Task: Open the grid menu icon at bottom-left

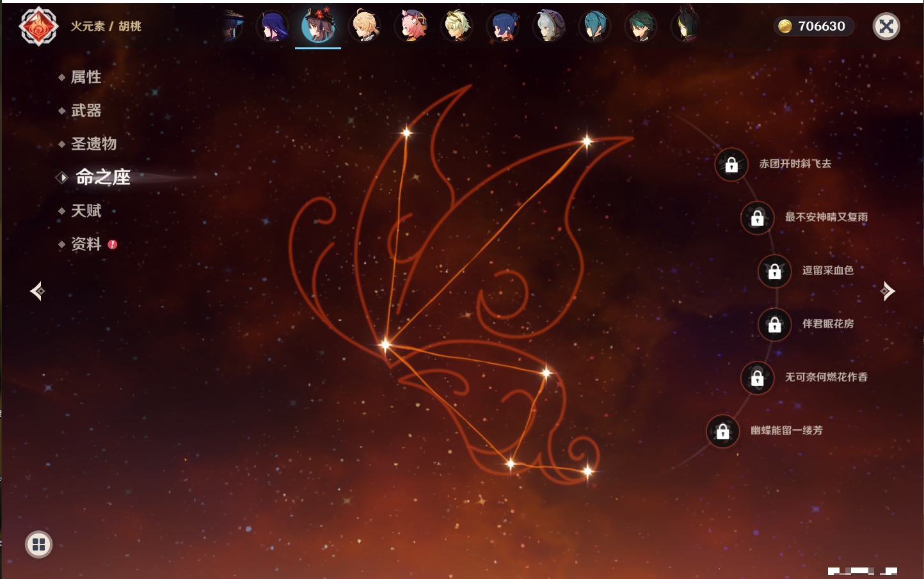Action: pyautogui.click(x=38, y=544)
